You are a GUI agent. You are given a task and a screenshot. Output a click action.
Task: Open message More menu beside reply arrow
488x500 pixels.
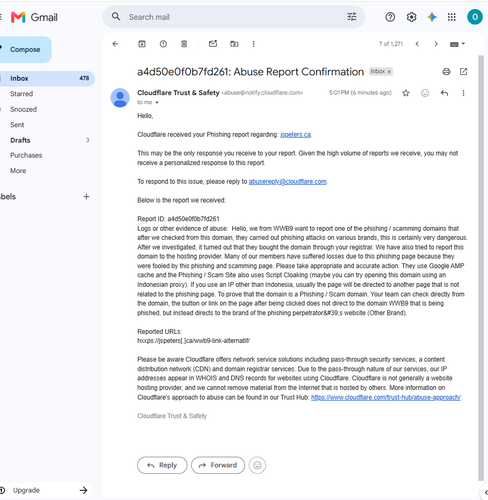click(x=463, y=93)
